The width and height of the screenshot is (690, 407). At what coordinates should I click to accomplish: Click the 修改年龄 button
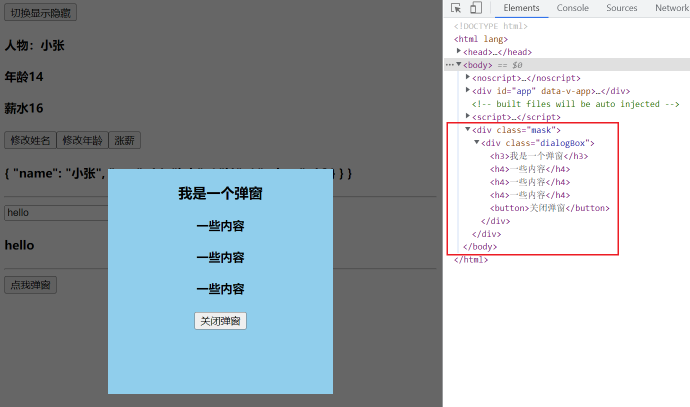coord(82,140)
